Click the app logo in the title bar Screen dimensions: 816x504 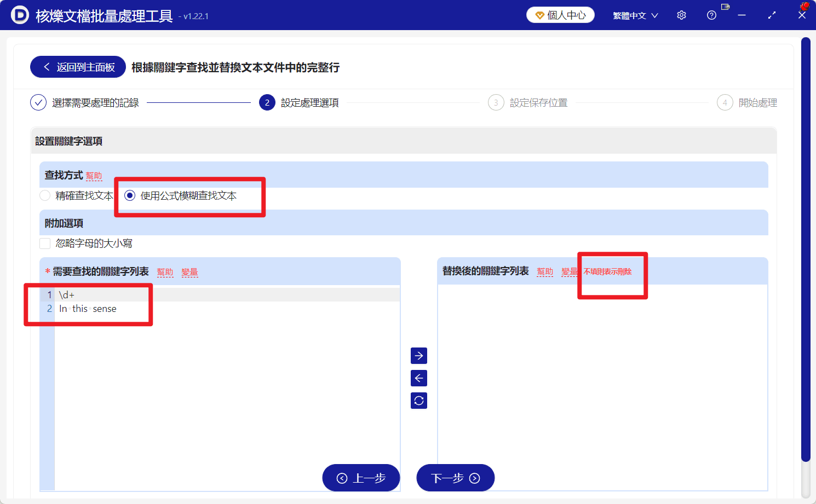(20, 15)
